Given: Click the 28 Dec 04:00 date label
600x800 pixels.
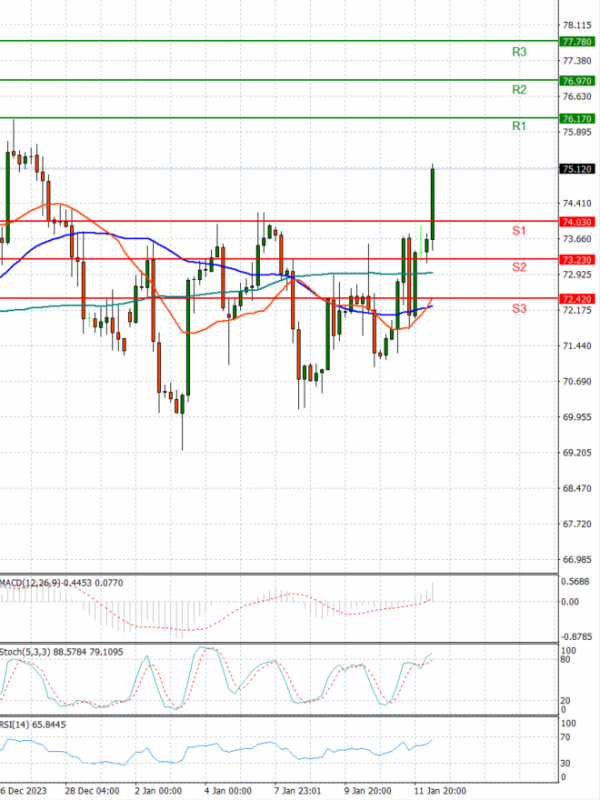Looking at the screenshot, I should point(92,791).
